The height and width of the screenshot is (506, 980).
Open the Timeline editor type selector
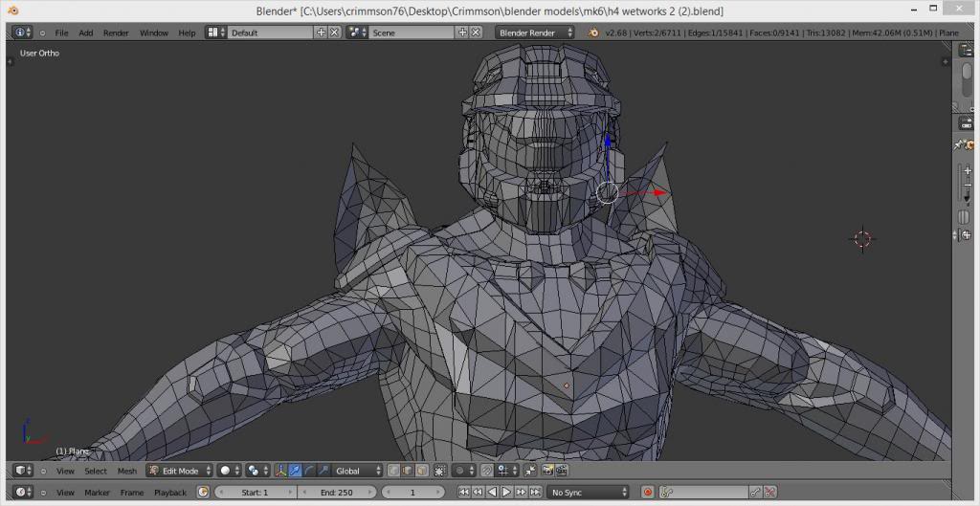coord(23,493)
